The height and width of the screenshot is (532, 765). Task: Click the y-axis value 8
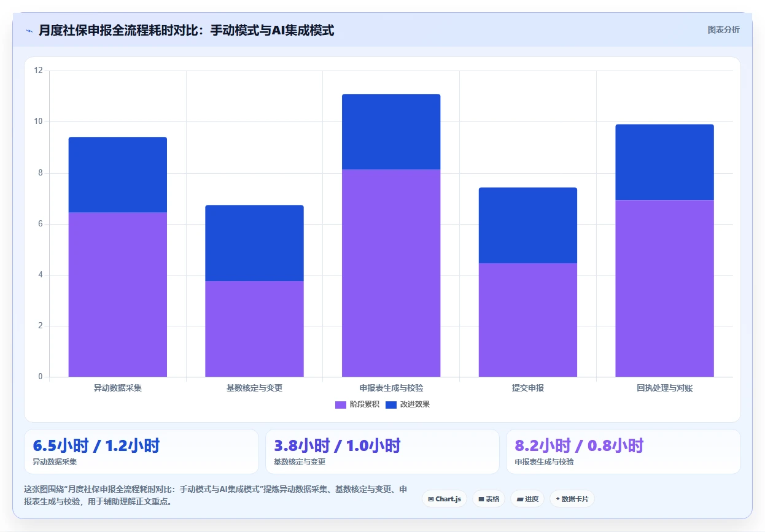41,173
